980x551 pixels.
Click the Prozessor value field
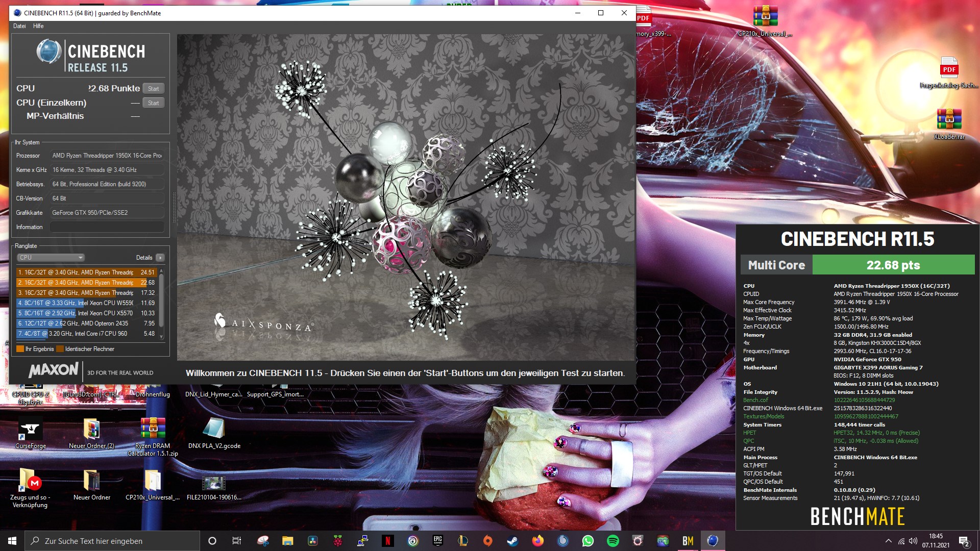107,156
